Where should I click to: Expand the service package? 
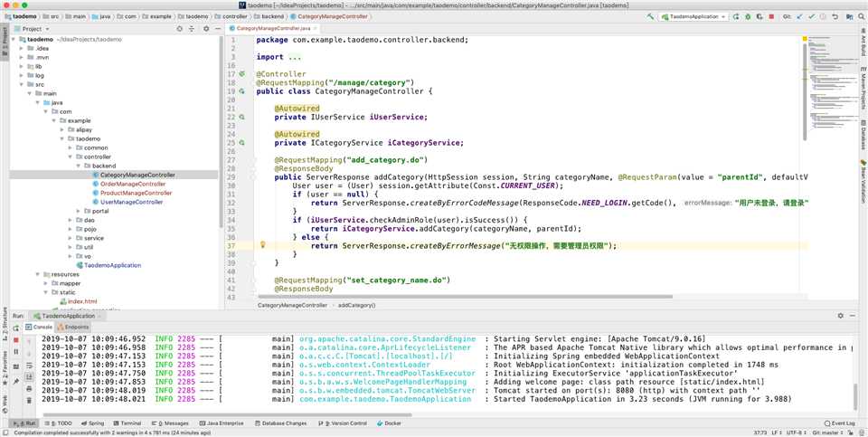[71, 238]
